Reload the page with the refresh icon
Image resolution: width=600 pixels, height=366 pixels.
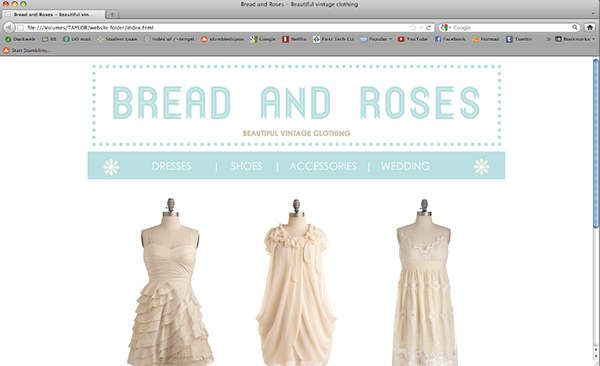pyautogui.click(x=429, y=28)
